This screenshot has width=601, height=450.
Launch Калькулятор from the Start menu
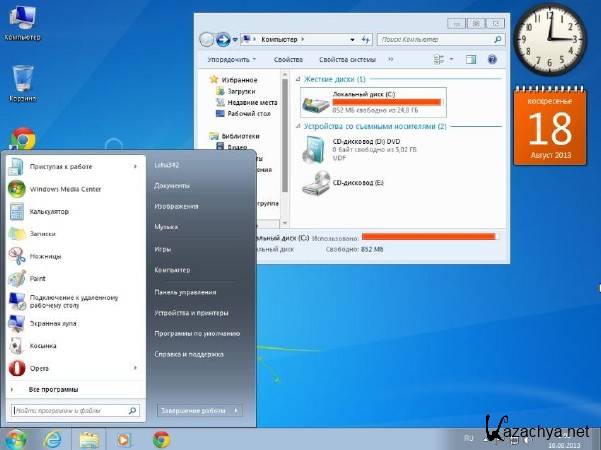tap(76, 212)
